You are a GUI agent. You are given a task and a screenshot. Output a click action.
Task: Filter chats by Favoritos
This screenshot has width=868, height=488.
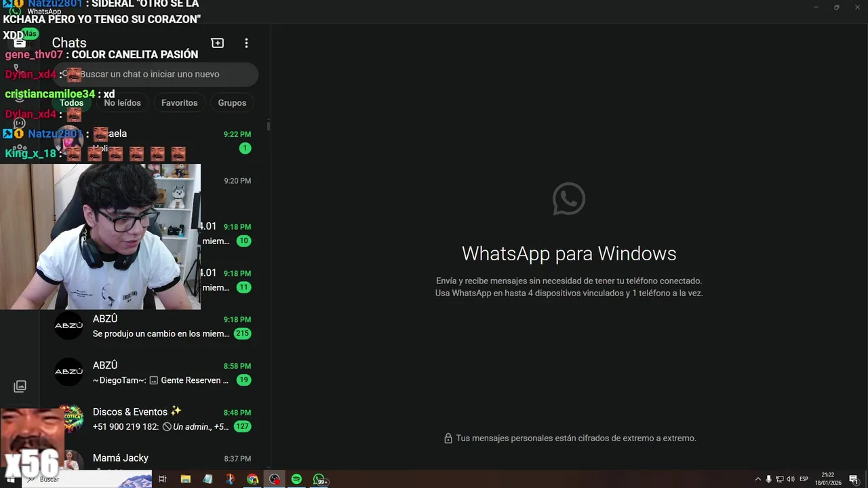pos(179,102)
